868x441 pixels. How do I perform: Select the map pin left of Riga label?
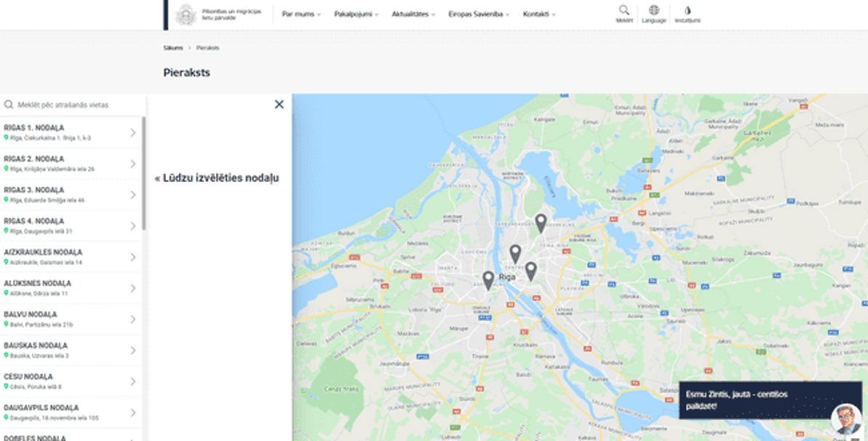[x=487, y=280]
